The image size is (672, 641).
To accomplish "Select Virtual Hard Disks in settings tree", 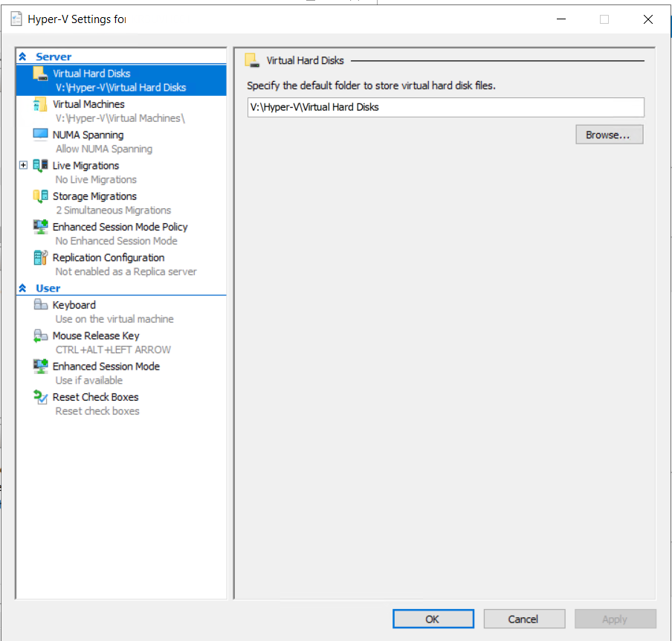I will [121, 80].
